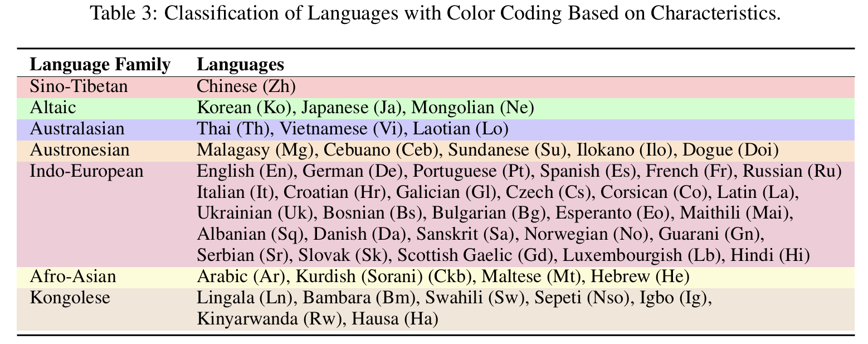Select the Sino-Tibetan row
868x344 pixels.
coord(78,86)
